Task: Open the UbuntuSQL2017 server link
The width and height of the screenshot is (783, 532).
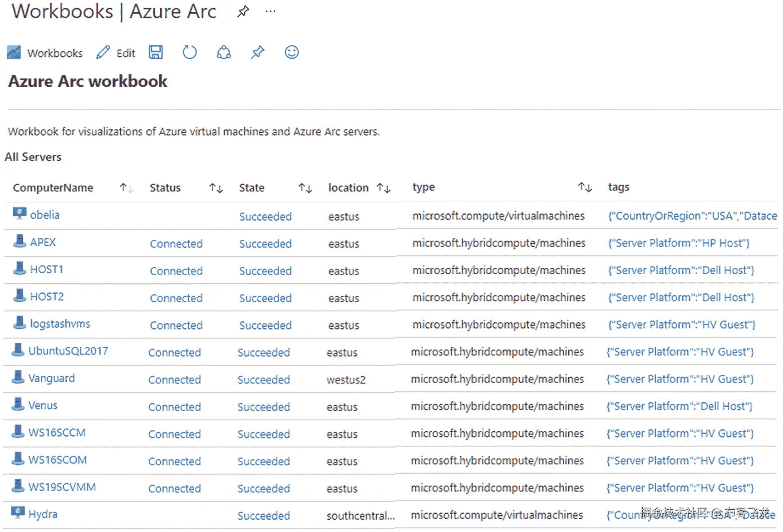Action: click(68, 351)
